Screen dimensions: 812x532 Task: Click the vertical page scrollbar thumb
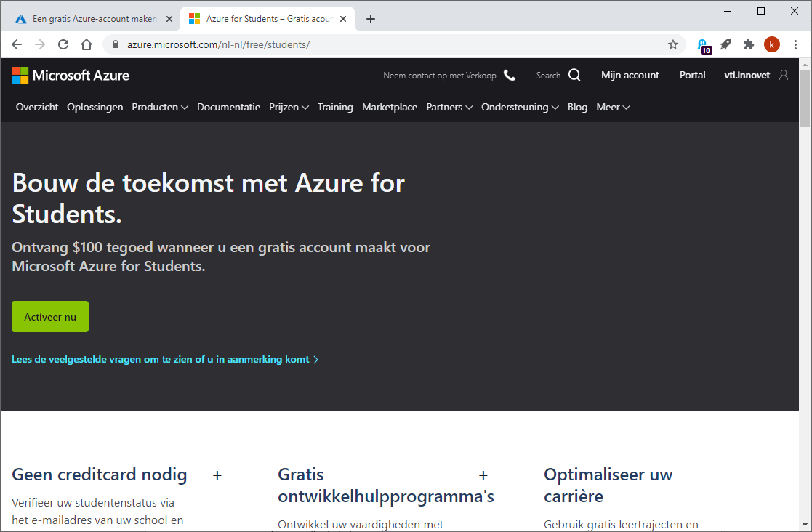coord(805,98)
